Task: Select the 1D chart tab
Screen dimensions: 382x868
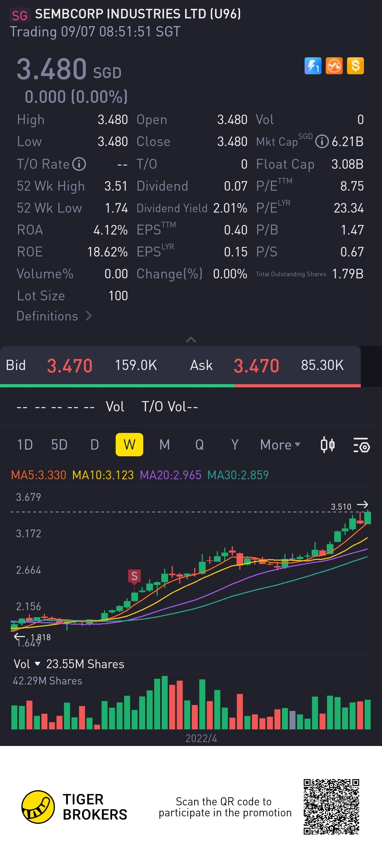Action: [25, 445]
